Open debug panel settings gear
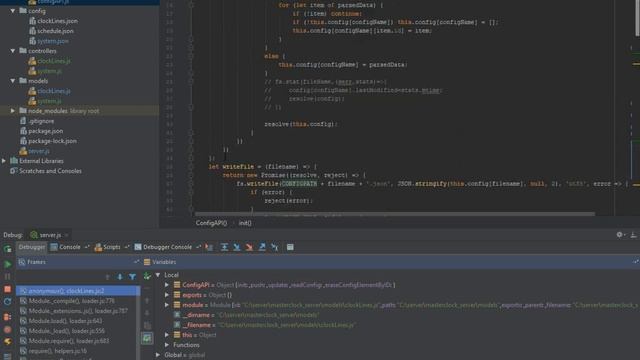 pyautogui.click(x=620, y=235)
